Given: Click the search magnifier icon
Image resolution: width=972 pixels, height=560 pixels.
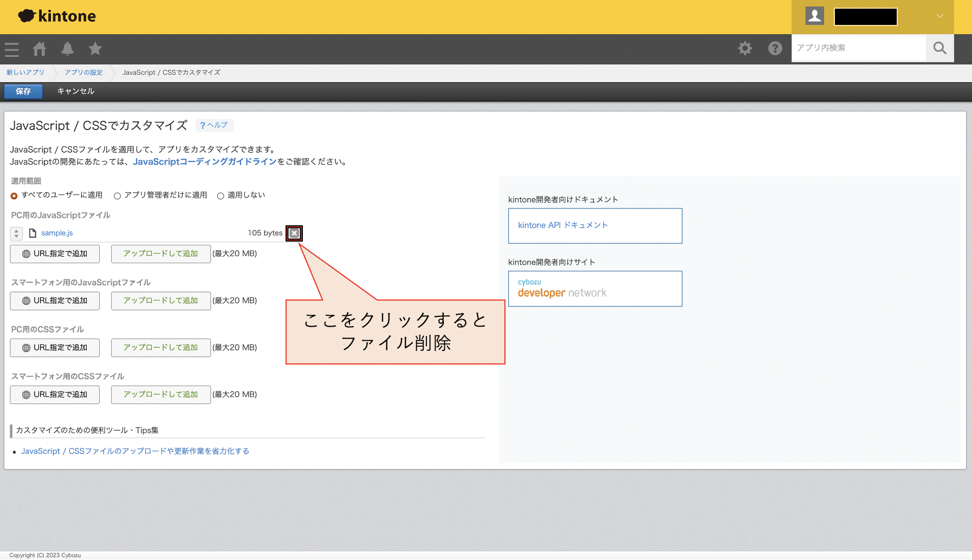Looking at the screenshot, I should coord(939,48).
